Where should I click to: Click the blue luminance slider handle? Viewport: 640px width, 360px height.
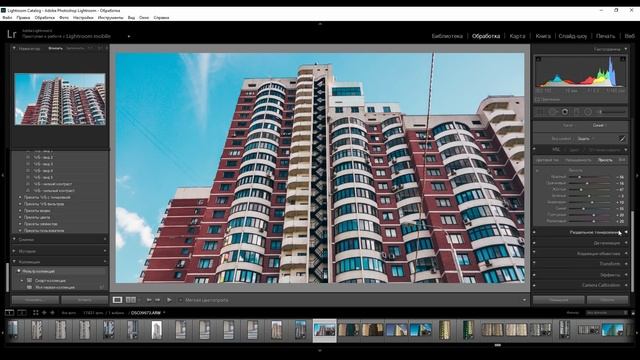[x=583, y=208]
